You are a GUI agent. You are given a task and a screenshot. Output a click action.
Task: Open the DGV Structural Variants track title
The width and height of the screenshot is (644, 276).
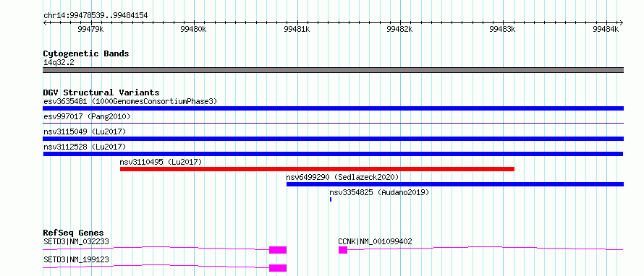(101, 92)
